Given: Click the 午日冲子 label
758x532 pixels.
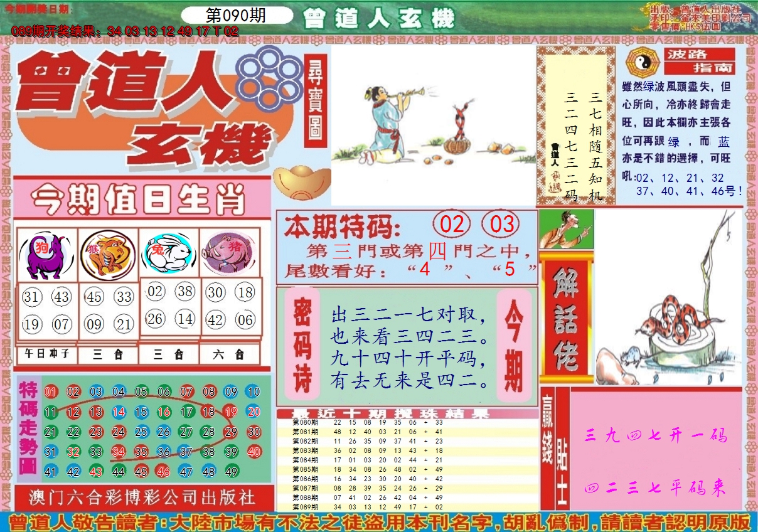Looking at the screenshot, I should point(46,354).
